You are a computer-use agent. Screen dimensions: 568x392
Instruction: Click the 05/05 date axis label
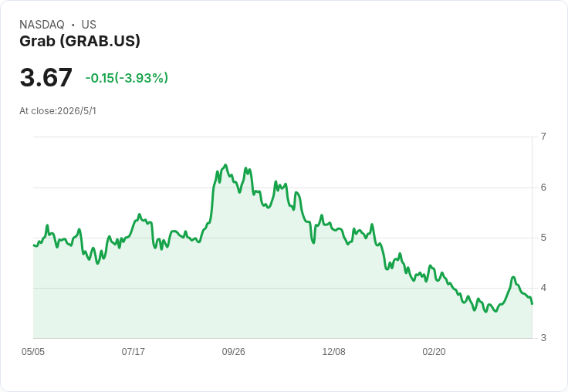33,351
